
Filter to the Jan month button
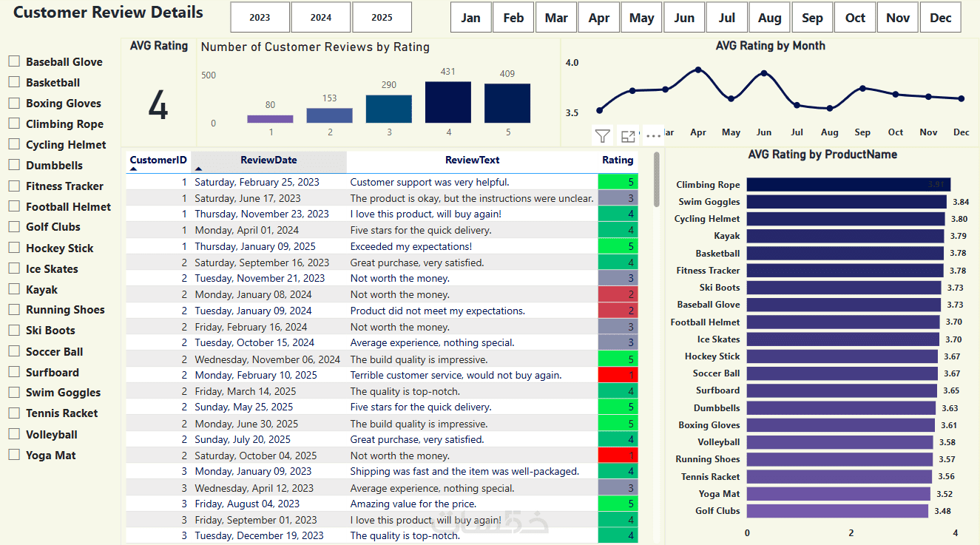[x=470, y=18]
